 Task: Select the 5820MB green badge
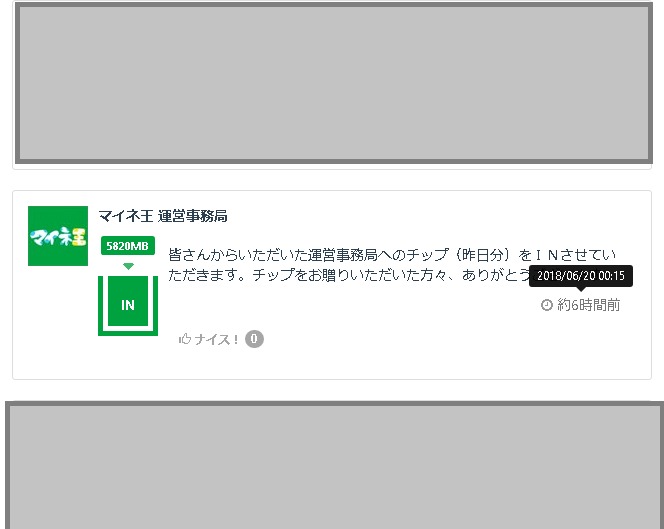pyautogui.click(x=128, y=246)
